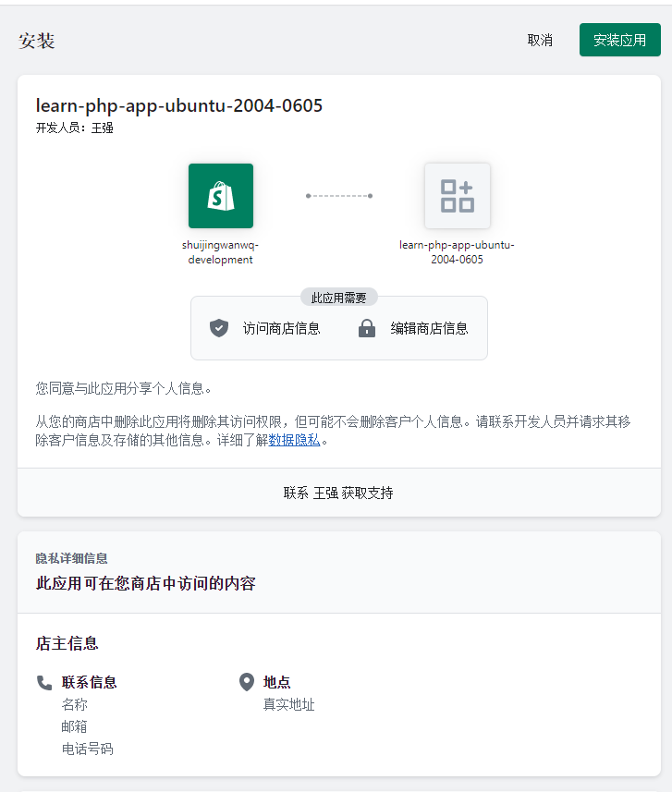Click the shuijingwanwq-development store label
The image size is (672, 792).
(221, 252)
